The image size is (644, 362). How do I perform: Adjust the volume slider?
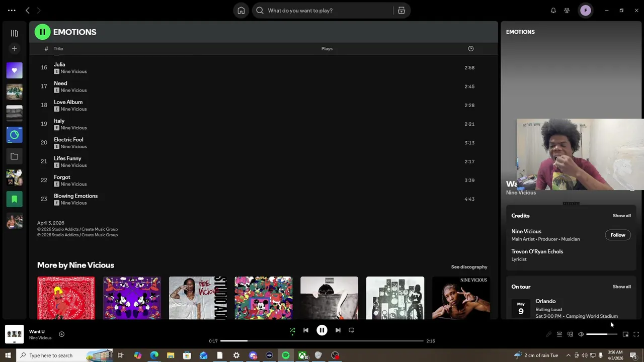pos(602,334)
